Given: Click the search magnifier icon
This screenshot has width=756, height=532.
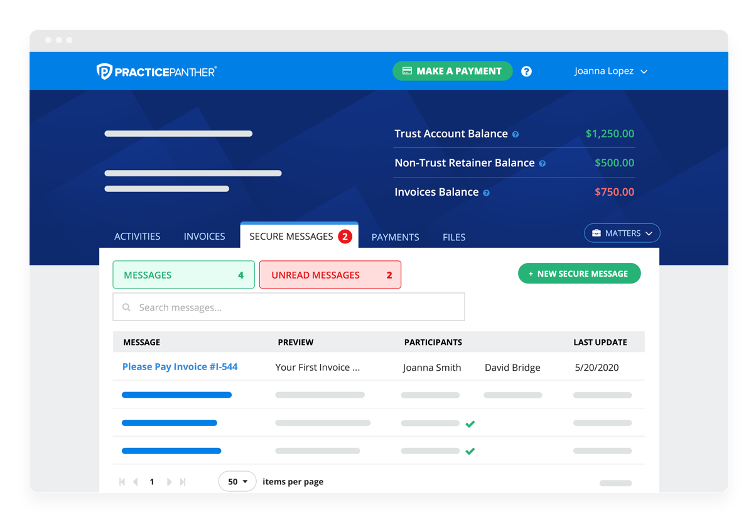Looking at the screenshot, I should (127, 307).
